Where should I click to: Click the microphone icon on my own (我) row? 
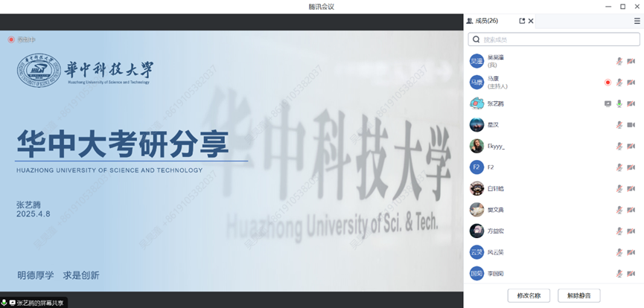pyautogui.click(x=619, y=61)
